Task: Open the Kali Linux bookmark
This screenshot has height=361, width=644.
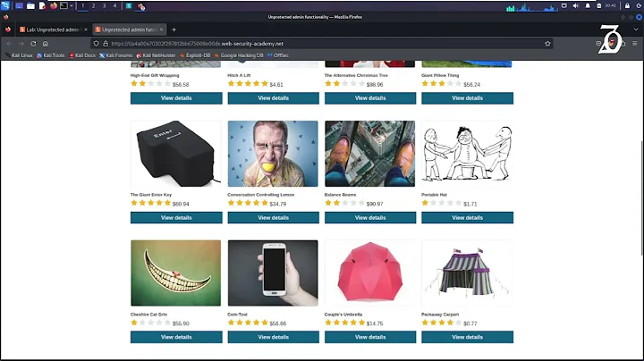Action: 19,55
